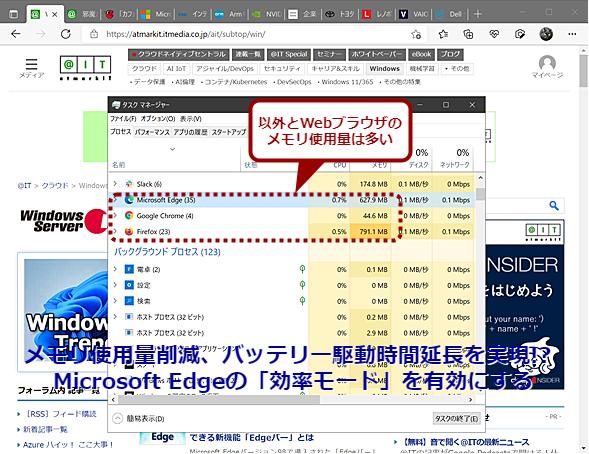The image size is (589, 454).
Task: Select the Google Chrome process icon
Action: click(129, 216)
